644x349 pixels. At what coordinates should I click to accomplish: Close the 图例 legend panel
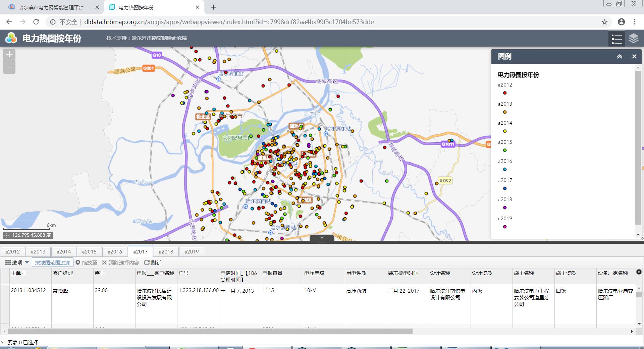point(634,57)
